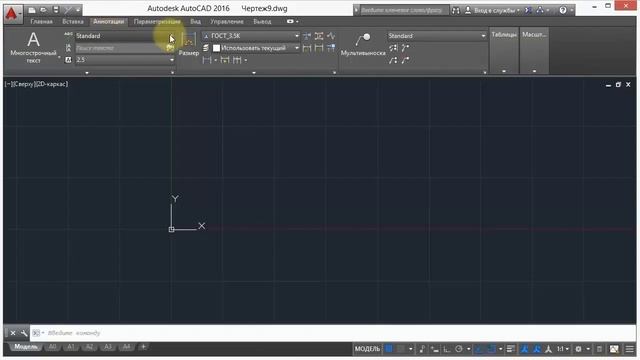This screenshot has width=640, height=360.
Task: Click the Add leader icon
Action: click(405, 48)
